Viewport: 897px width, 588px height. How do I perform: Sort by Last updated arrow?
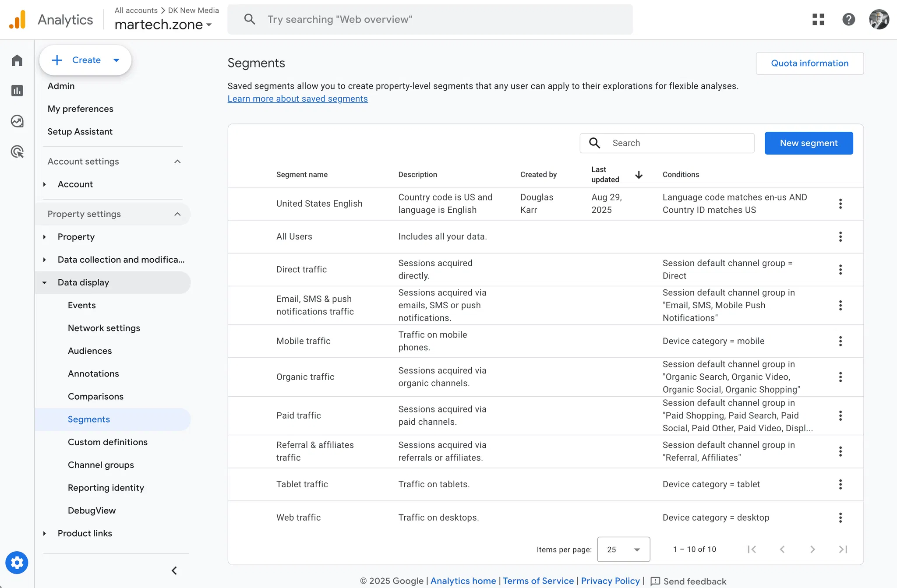coord(639,175)
